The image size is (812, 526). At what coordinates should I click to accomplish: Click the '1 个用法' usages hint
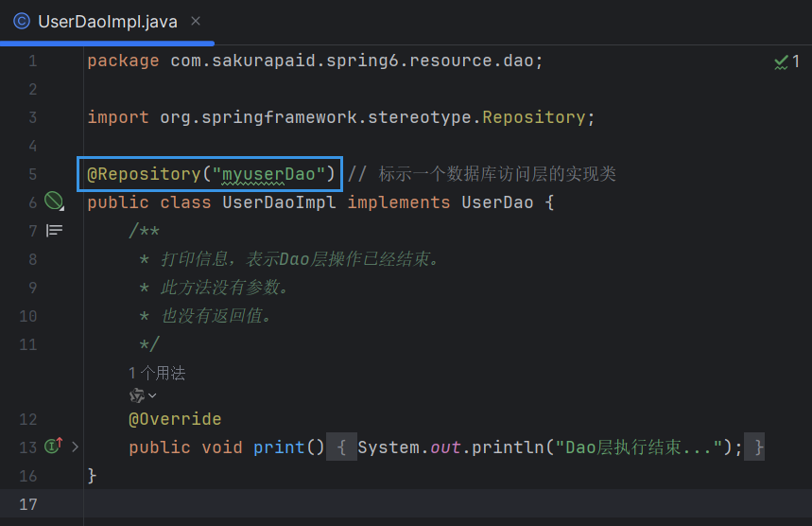(157, 373)
